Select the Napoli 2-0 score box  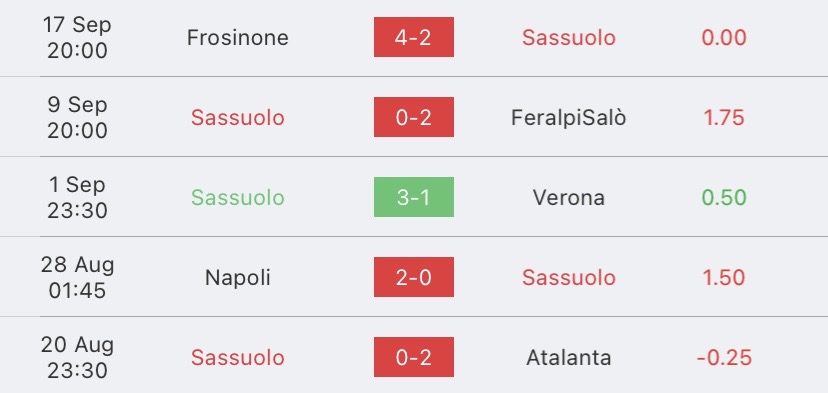413,277
